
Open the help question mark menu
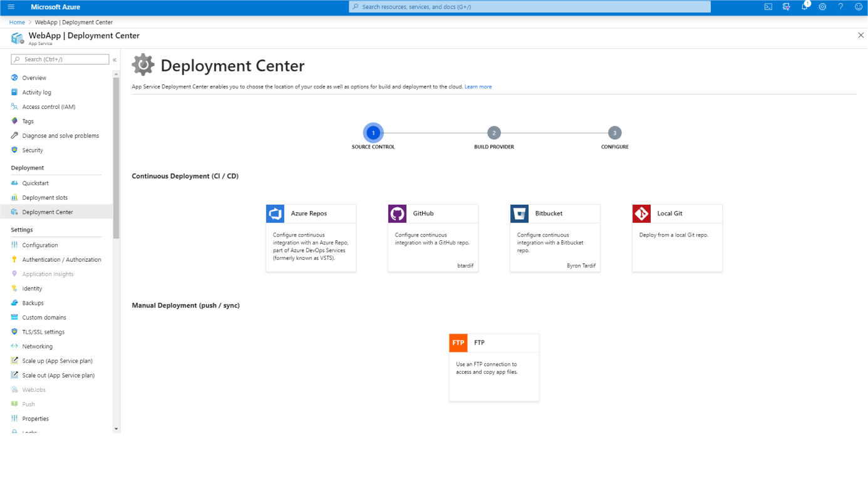pos(840,7)
